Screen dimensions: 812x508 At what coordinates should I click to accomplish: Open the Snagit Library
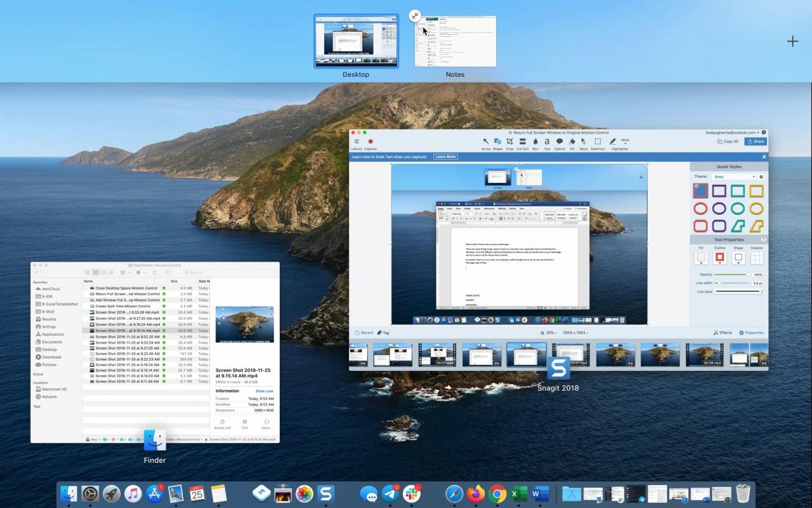[355, 142]
